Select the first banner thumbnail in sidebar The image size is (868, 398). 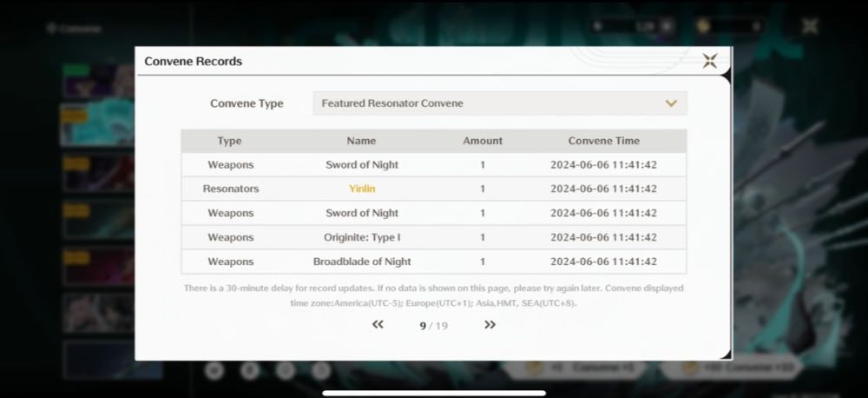point(97,81)
